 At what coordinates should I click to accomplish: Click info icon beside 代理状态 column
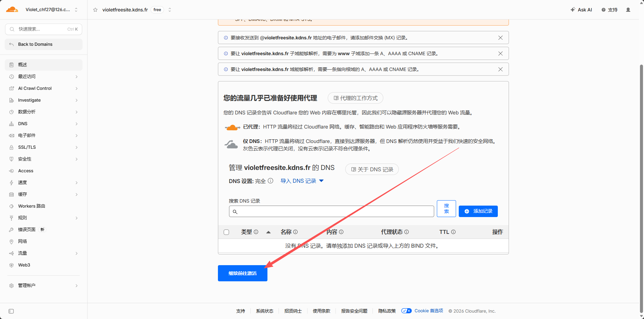407,232
